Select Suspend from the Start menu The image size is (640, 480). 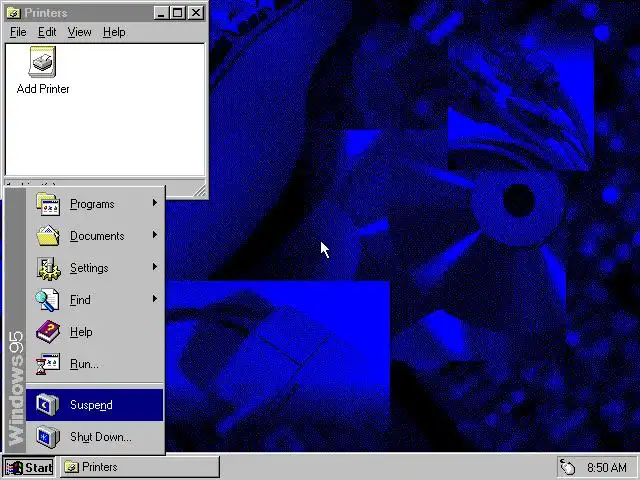(x=95, y=405)
